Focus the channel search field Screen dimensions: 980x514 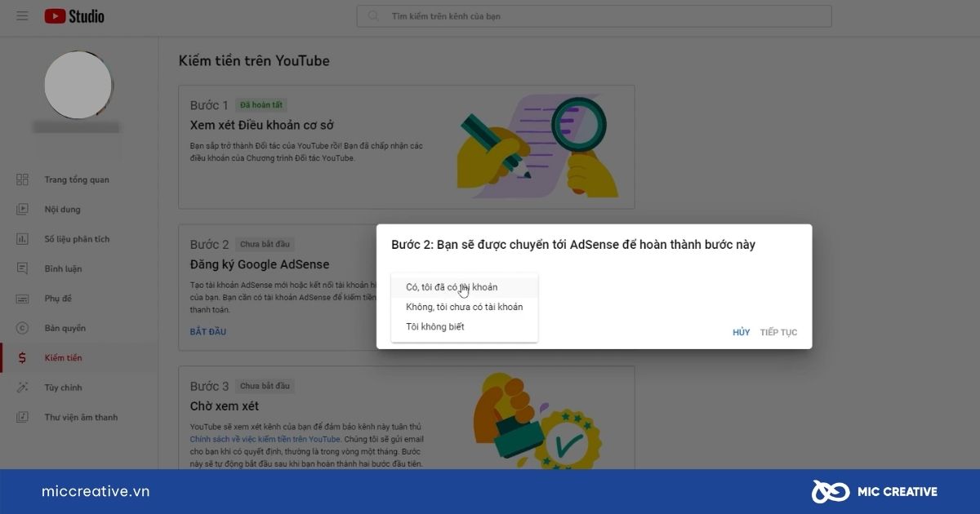(594, 16)
